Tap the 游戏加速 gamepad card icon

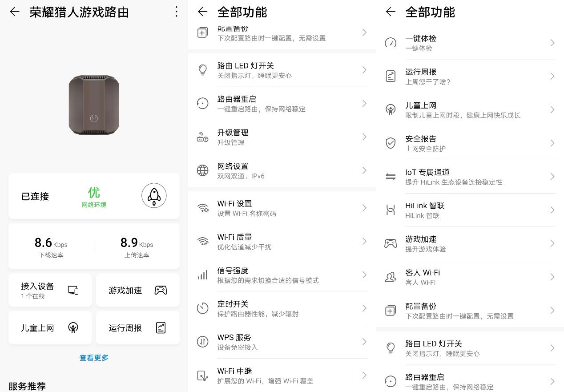click(x=161, y=290)
